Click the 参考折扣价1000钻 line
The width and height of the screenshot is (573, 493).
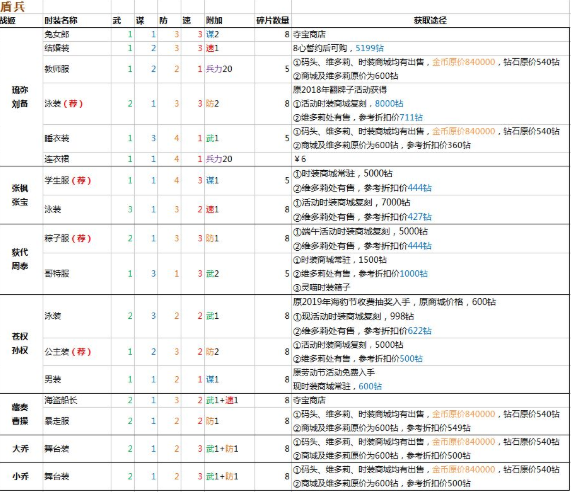pos(360,273)
